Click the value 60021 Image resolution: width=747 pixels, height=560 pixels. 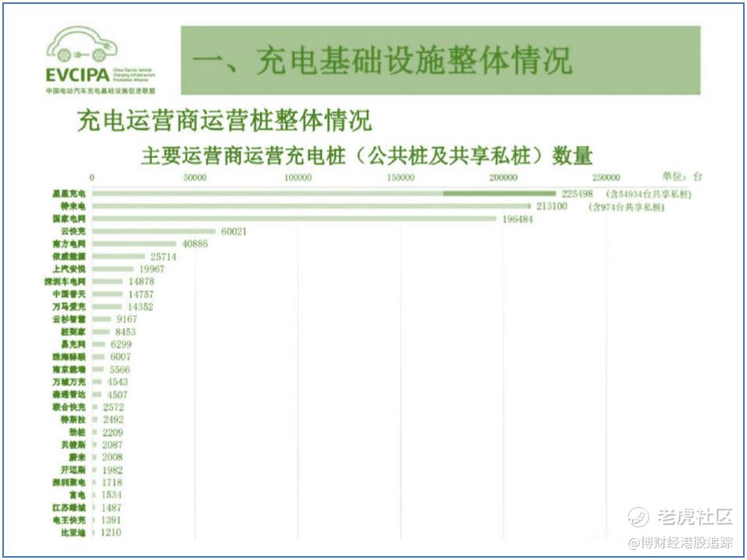pyautogui.click(x=234, y=231)
